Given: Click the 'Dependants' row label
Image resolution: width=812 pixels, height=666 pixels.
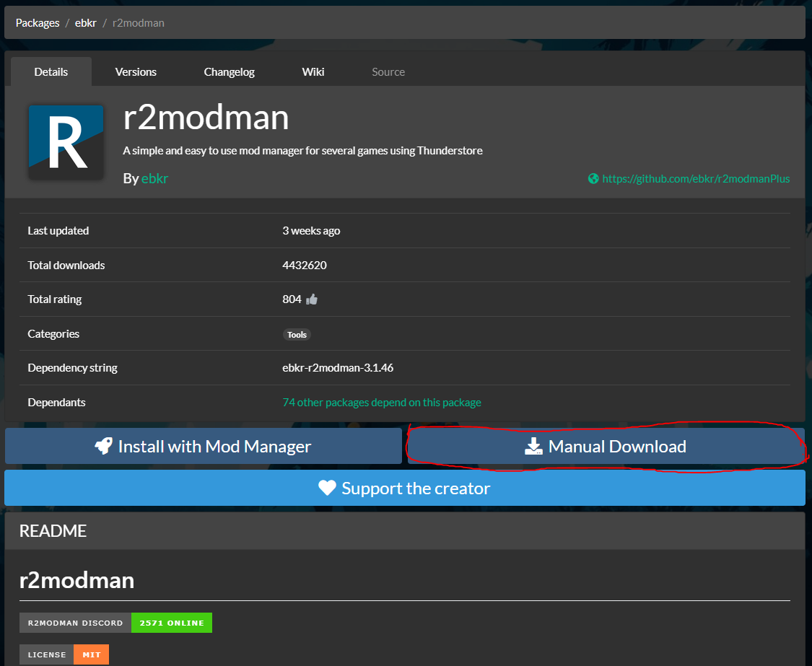Looking at the screenshot, I should point(56,403).
